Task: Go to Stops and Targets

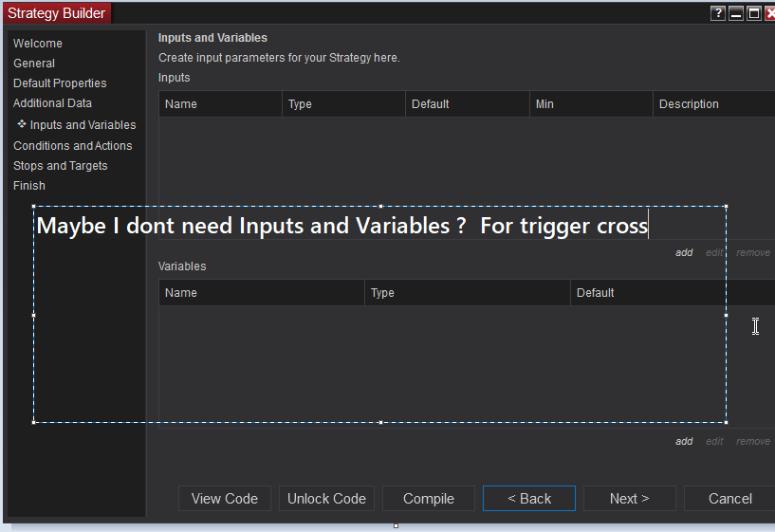Action: click(x=60, y=166)
